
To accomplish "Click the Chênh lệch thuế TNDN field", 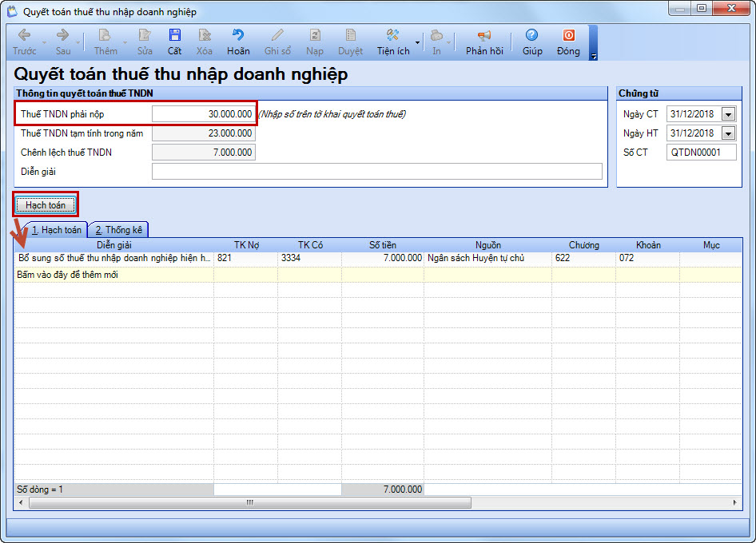I will coord(204,153).
